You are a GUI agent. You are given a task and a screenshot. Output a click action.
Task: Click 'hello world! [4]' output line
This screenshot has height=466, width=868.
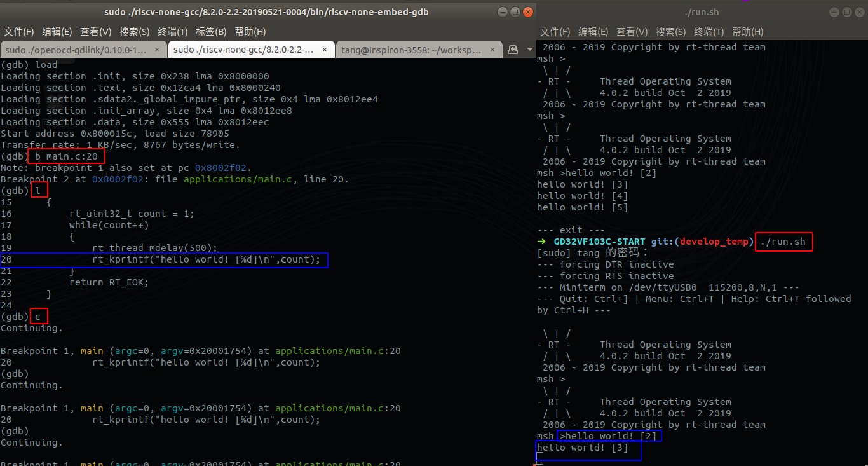[x=583, y=196]
